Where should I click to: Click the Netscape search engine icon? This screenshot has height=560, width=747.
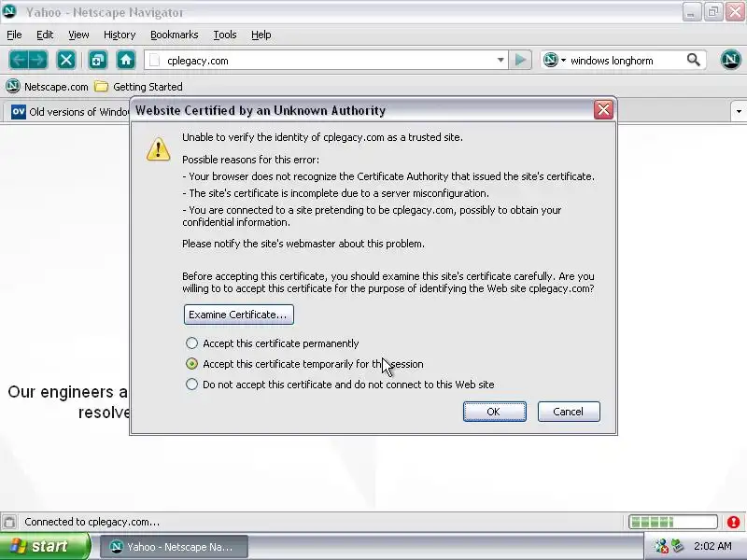[550, 60]
